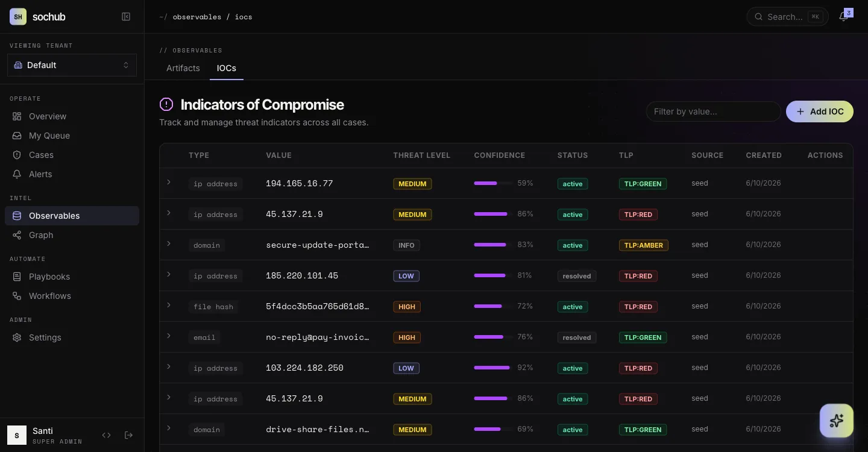
Task: Open My Queue in the sidebar
Action: click(72, 136)
